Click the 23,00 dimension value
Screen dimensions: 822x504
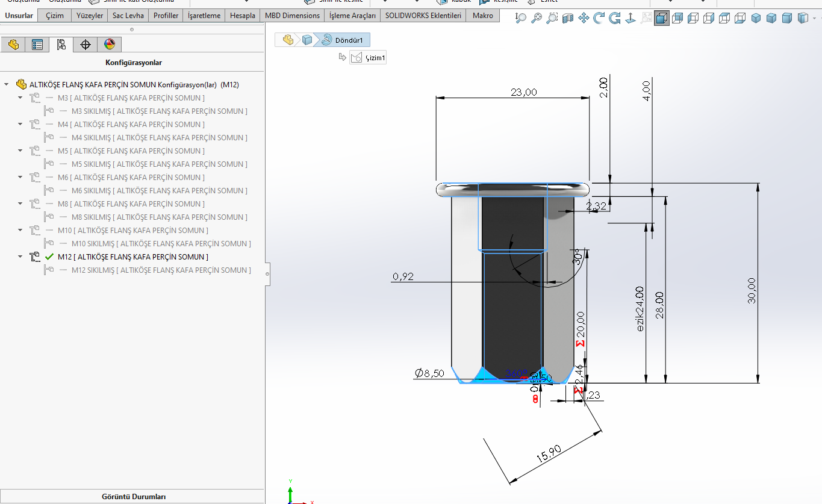click(523, 92)
